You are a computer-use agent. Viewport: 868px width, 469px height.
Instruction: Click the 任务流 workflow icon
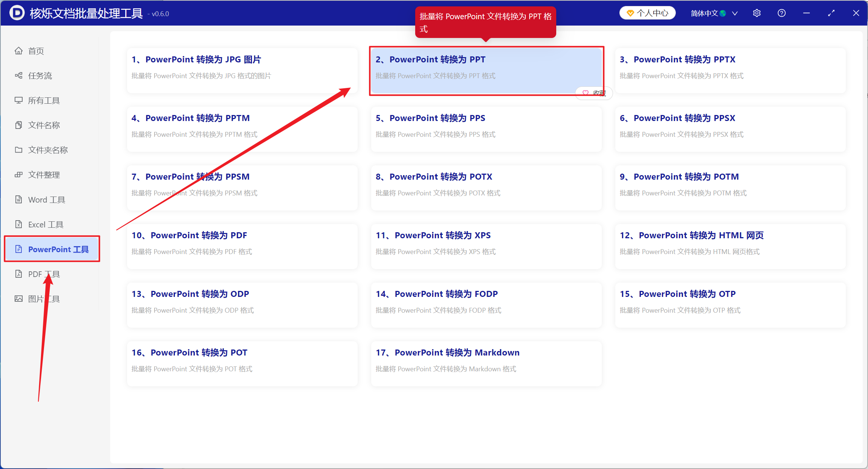click(x=18, y=76)
